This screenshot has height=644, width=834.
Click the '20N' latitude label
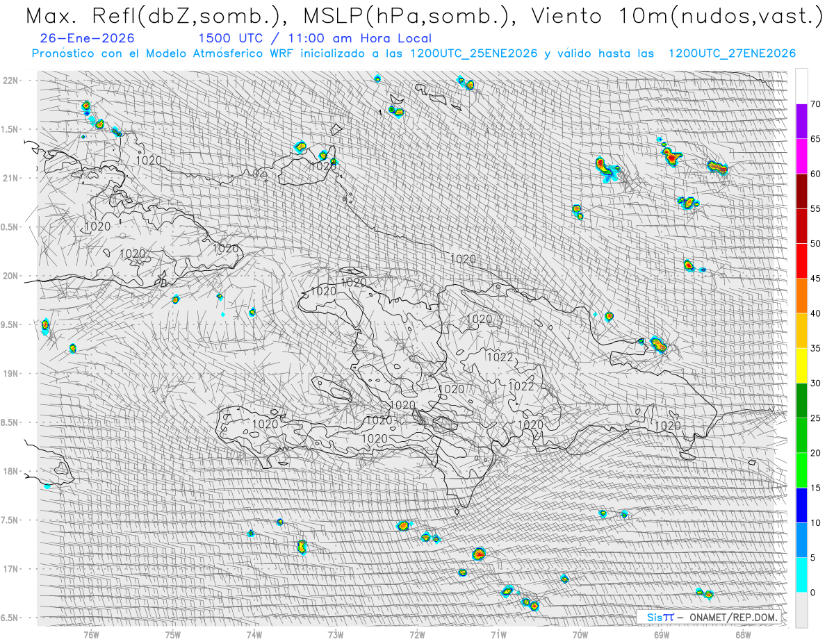tap(10, 276)
